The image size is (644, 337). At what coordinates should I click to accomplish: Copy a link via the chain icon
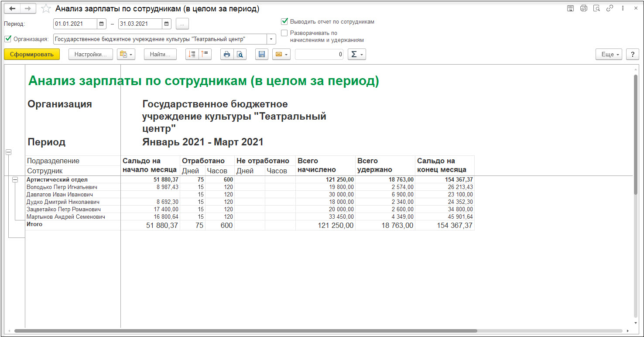pyautogui.click(x=610, y=8)
